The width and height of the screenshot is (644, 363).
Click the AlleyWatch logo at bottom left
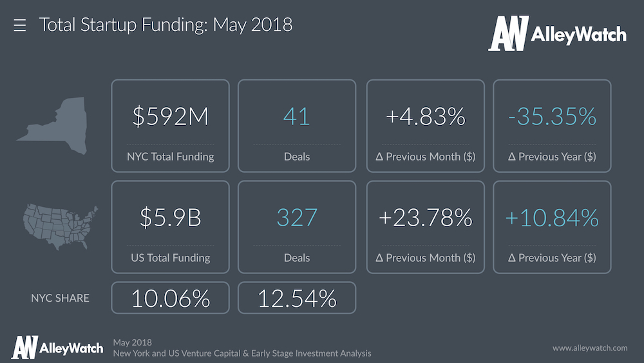pos(57,348)
